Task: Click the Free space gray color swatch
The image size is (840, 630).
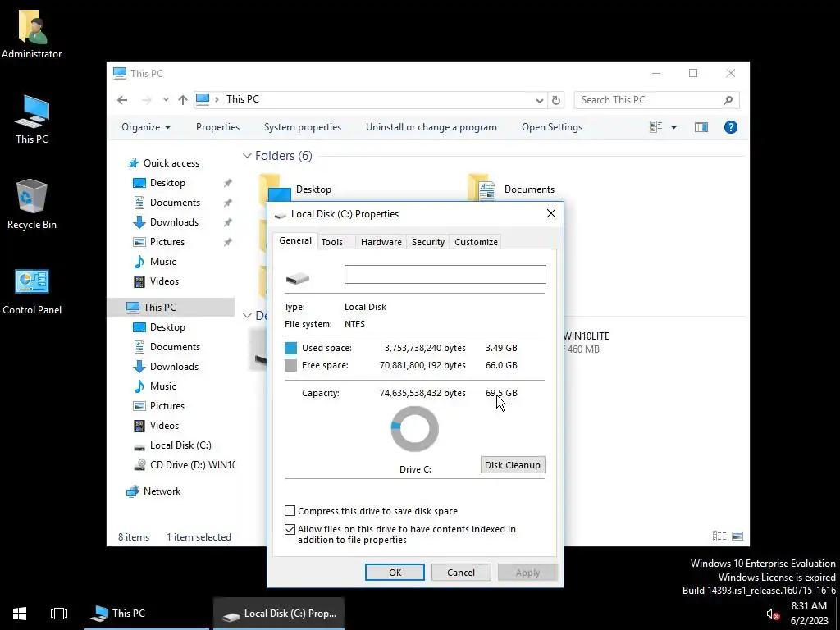Action: 290,365
